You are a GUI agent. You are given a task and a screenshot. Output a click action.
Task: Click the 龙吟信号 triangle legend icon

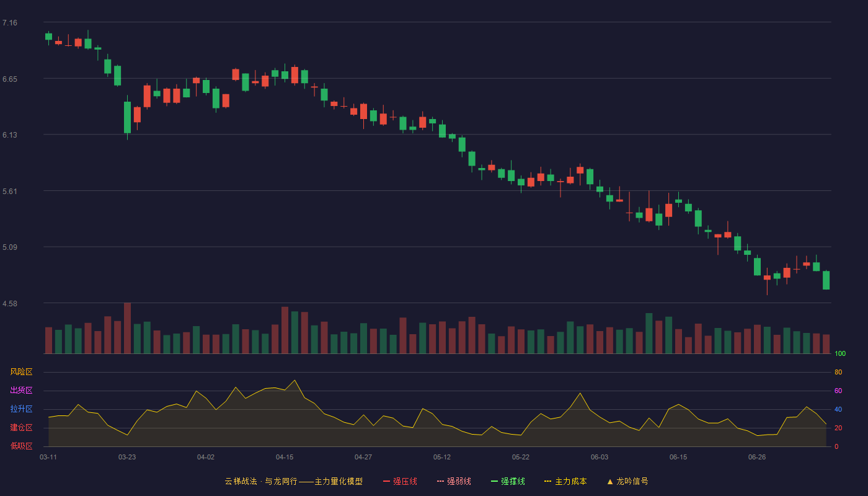pos(610,481)
